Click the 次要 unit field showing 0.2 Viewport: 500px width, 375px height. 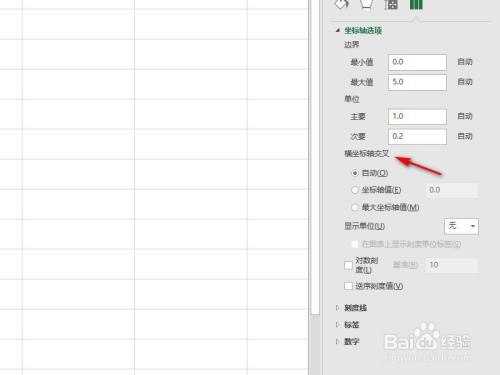417,136
